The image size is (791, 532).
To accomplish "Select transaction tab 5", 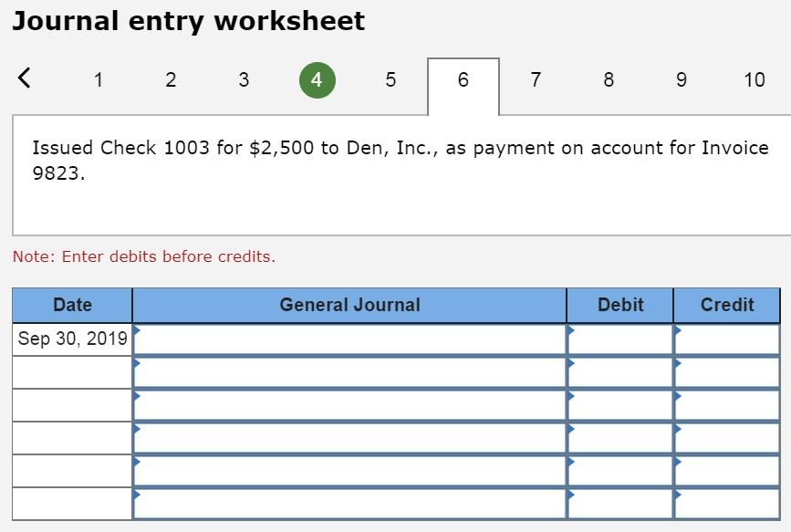I will tap(390, 79).
